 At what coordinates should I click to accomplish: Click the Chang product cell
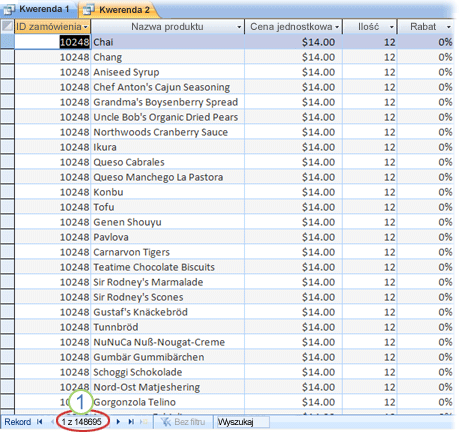point(168,57)
